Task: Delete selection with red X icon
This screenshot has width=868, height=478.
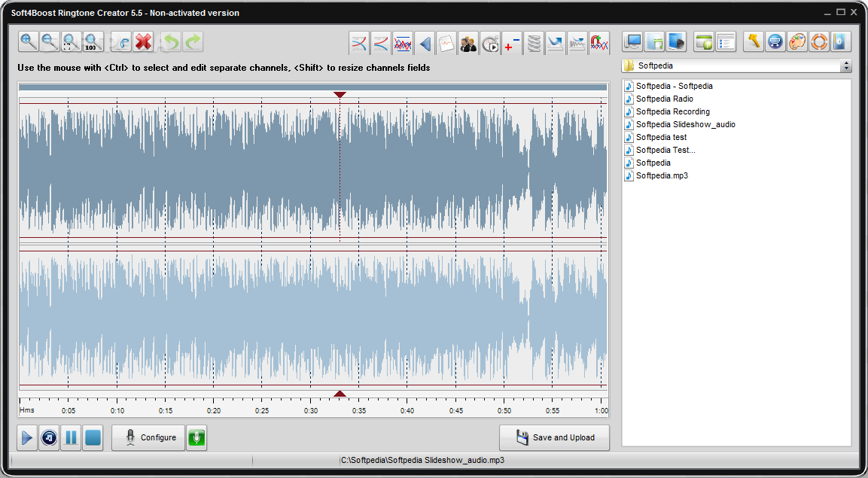Action: pyautogui.click(x=143, y=42)
